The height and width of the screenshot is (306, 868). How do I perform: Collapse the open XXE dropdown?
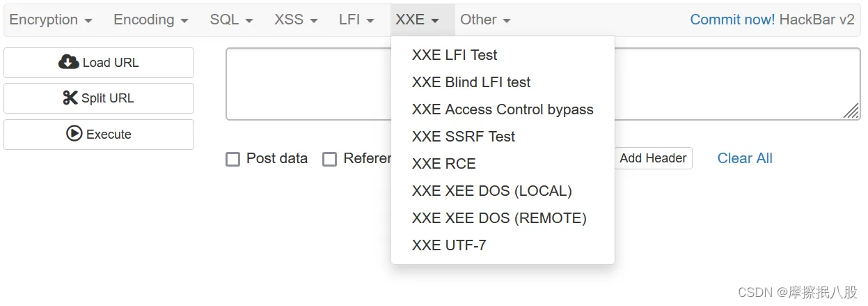click(417, 20)
